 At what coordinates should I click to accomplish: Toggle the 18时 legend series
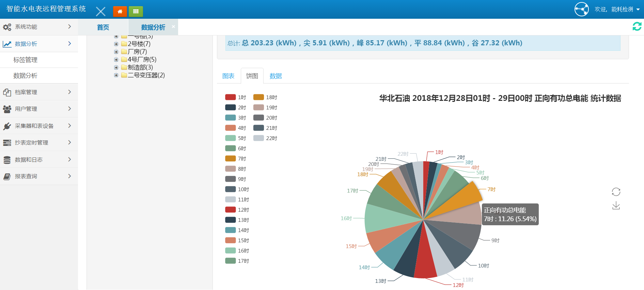click(x=265, y=97)
